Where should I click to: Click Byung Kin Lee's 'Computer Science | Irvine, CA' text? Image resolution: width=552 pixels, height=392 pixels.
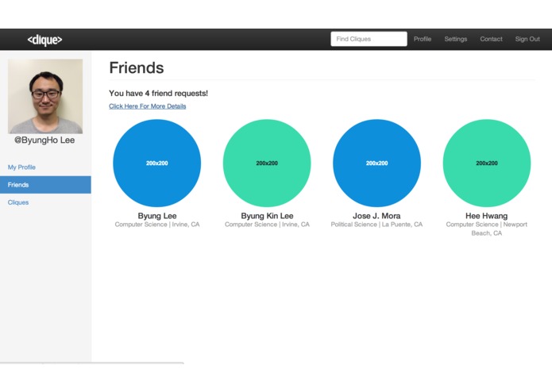267,225
